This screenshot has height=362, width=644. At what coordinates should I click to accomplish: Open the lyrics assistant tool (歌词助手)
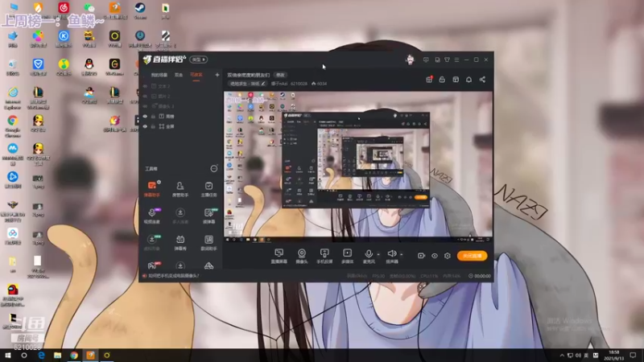pyautogui.click(x=208, y=243)
